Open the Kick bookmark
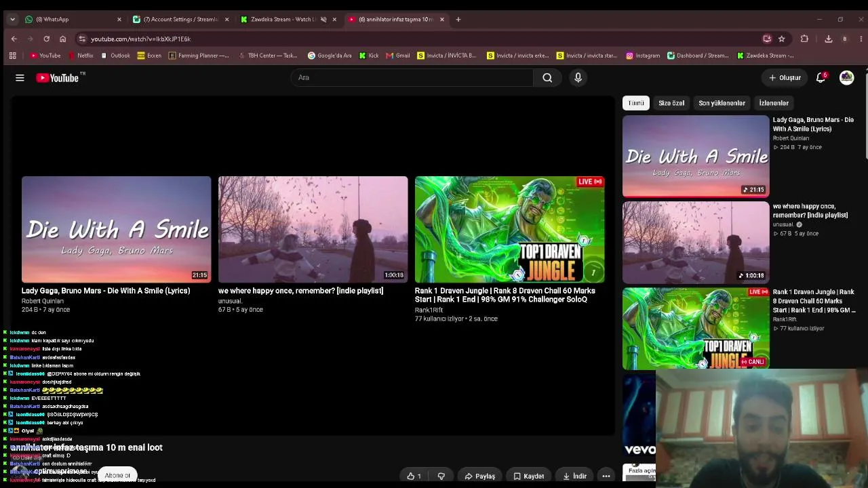This screenshot has height=488, width=868. (x=369, y=56)
